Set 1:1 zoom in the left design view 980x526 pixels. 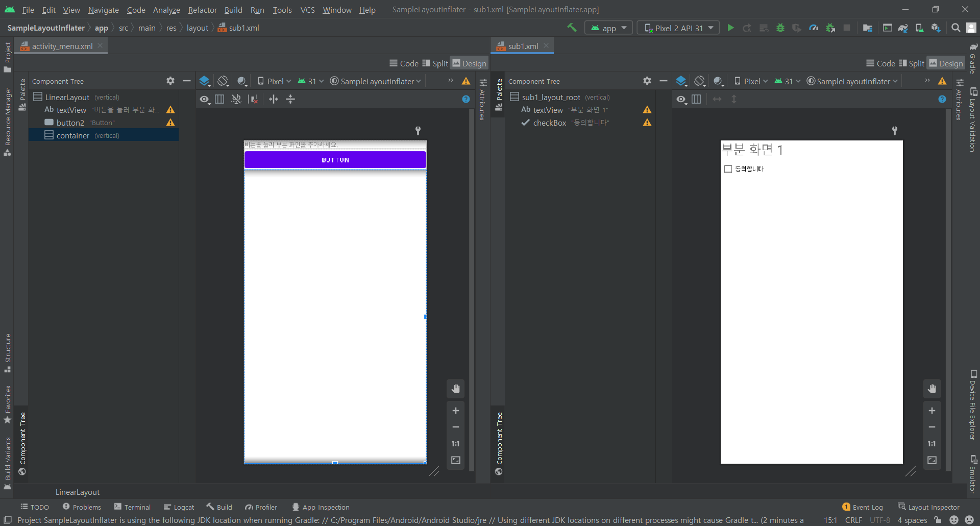point(456,444)
